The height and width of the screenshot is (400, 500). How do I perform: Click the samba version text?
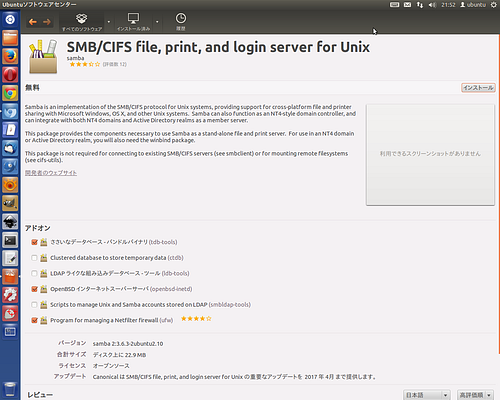[x=128, y=344]
